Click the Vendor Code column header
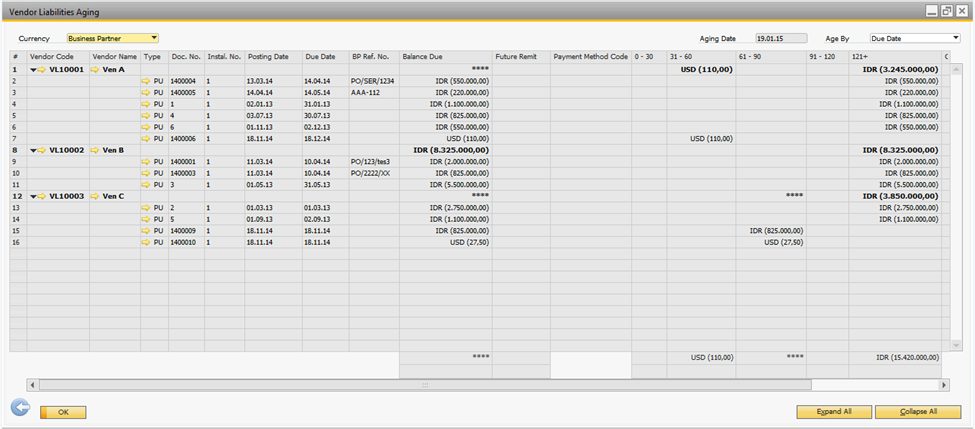 58,57
